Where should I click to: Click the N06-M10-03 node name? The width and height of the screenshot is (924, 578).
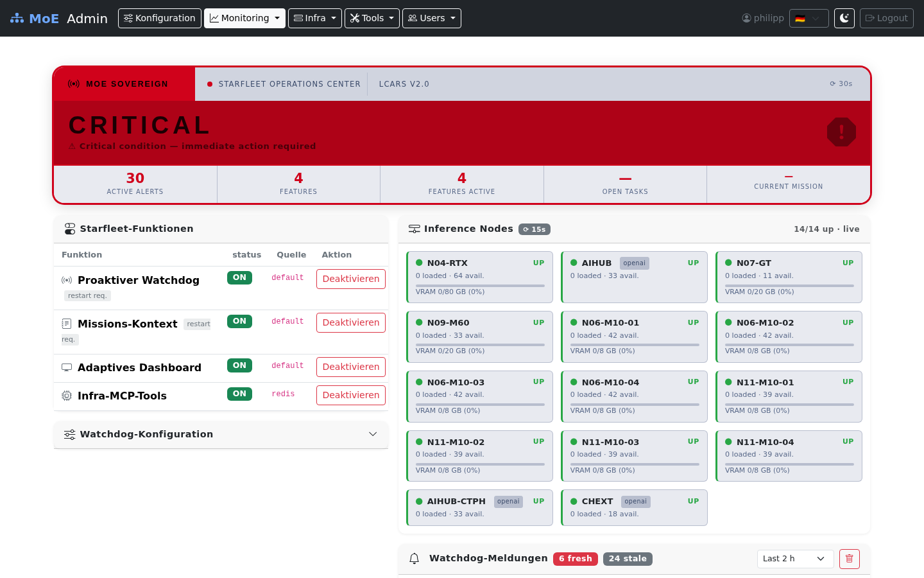pyautogui.click(x=456, y=382)
